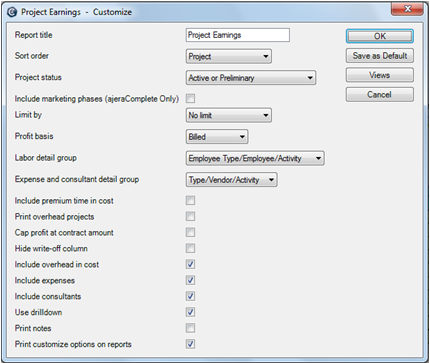Expand the Project status dropdown
This screenshot has height=363, width=430.
click(x=251, y=78)
